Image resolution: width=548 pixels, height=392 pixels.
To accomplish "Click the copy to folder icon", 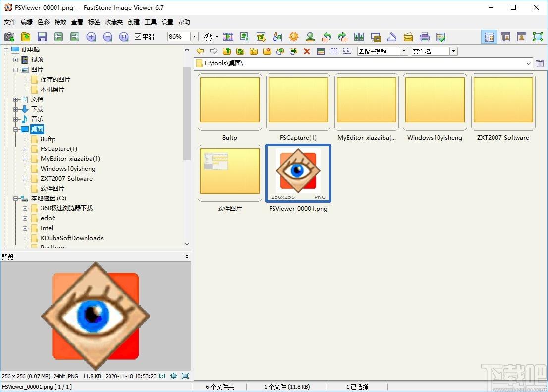I will pos(280,51).
